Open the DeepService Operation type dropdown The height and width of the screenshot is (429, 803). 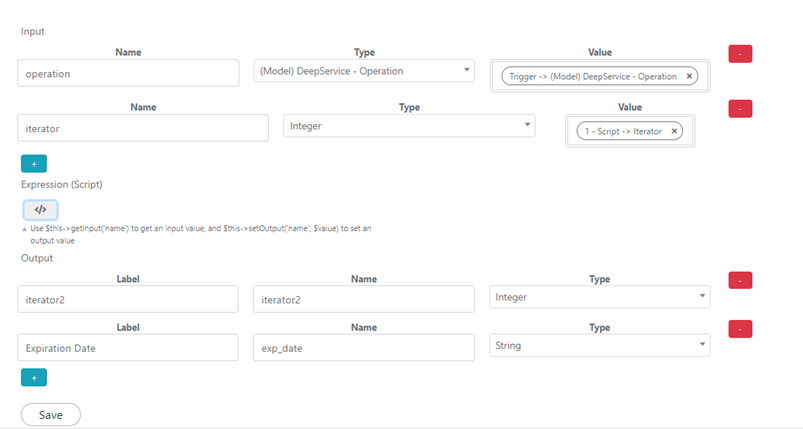pos(364,71)
